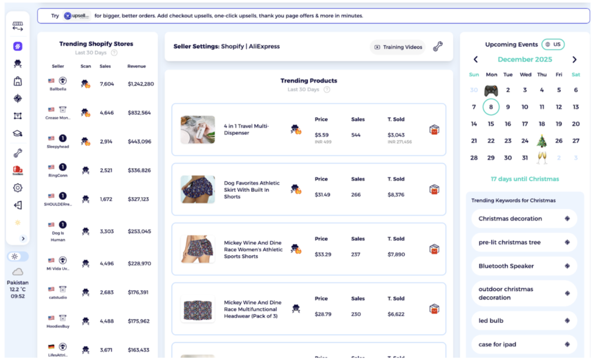The image size is (593, 364).
Task: Click the wrench icon beside Training Videos
Action: (x=438, y=47)
